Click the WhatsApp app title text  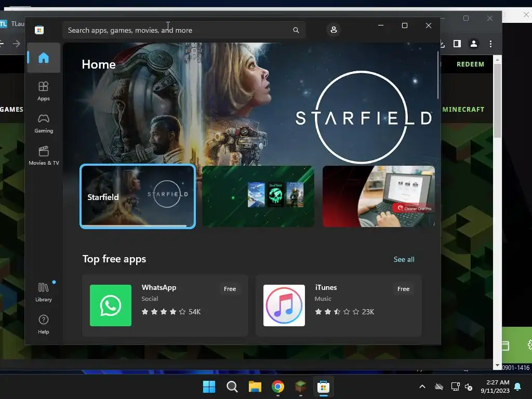(x=159, y=287)
